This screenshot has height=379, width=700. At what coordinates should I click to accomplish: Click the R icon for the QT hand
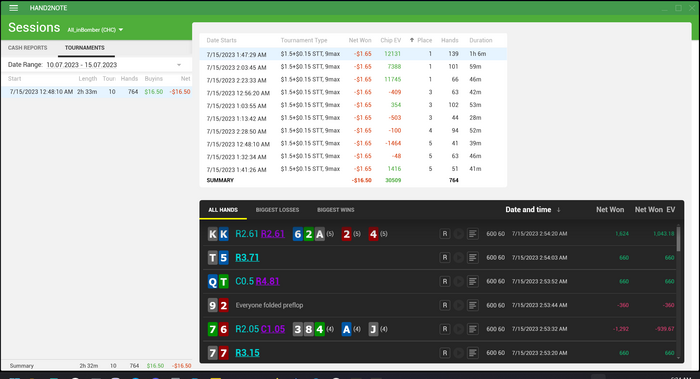(x=445, y=281)
